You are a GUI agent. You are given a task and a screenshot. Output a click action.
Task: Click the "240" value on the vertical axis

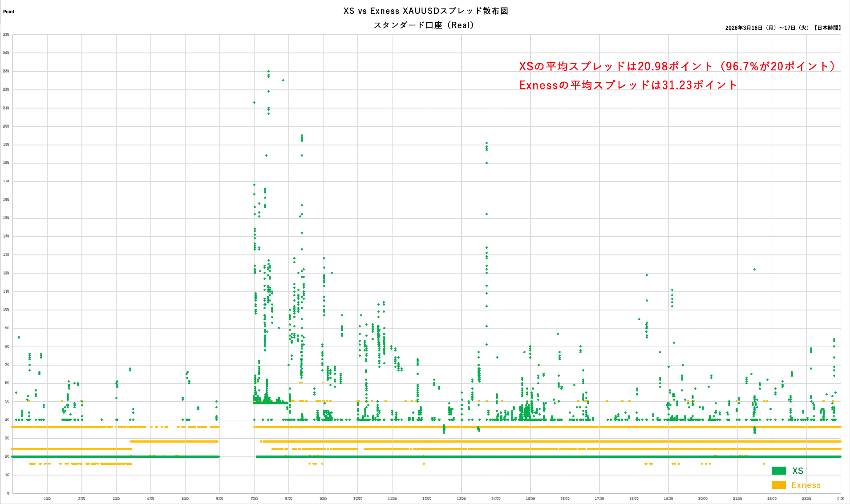point(6,53)
